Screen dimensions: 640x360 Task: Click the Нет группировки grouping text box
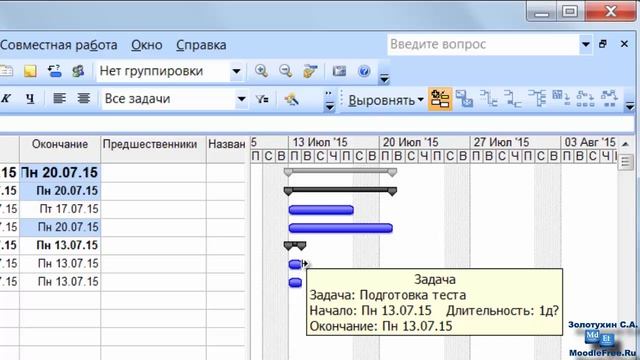coord(163,71)
